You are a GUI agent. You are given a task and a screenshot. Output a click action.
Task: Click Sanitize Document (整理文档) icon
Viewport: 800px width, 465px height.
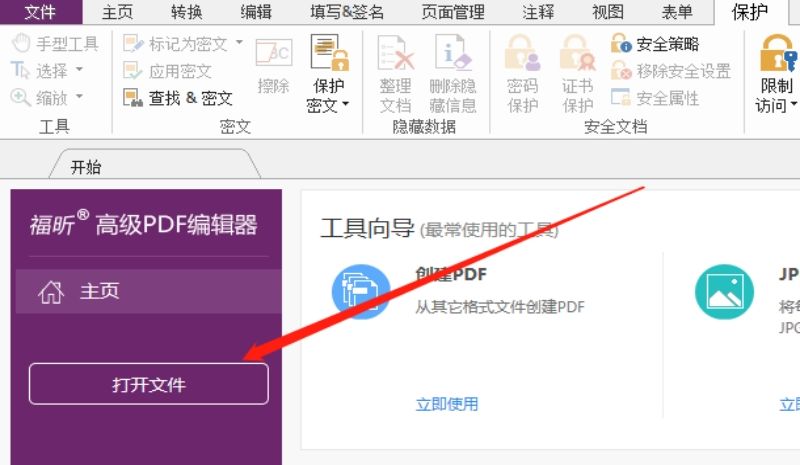[395, 53]
